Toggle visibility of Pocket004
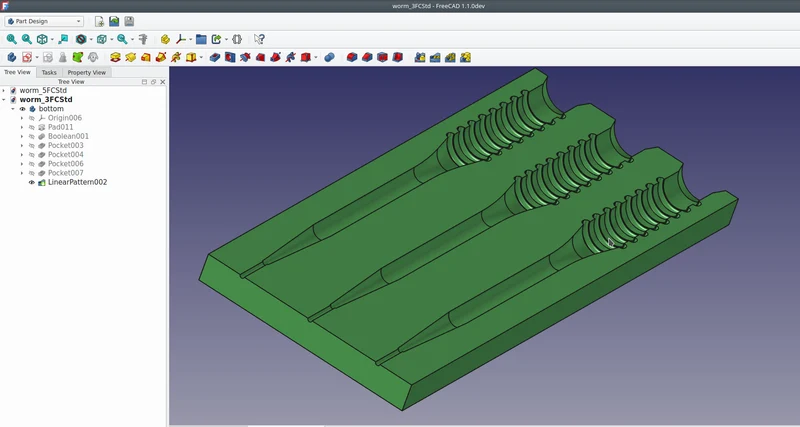The height and width of the screenshot is (427, 800). point(32,155)
